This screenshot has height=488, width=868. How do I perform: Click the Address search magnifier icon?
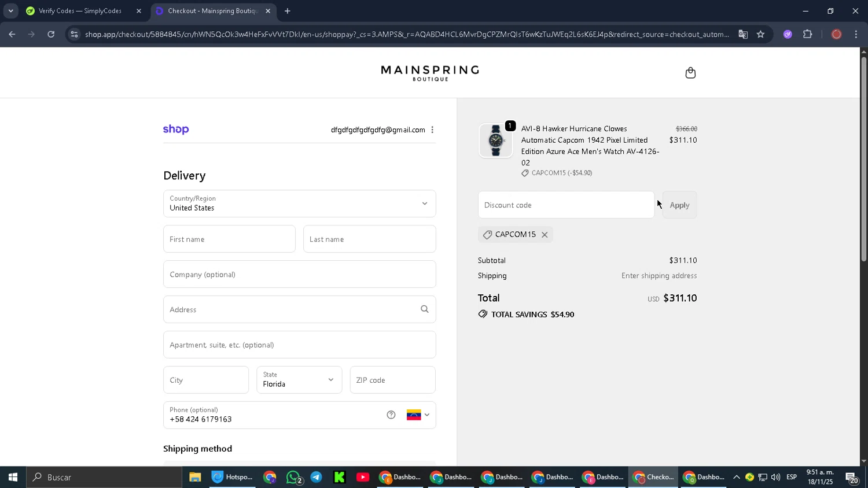click(425, 309)
